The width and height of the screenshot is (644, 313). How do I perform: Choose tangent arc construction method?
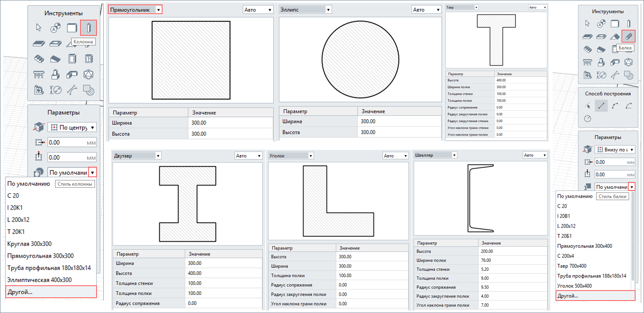click(x=628, y=106)
